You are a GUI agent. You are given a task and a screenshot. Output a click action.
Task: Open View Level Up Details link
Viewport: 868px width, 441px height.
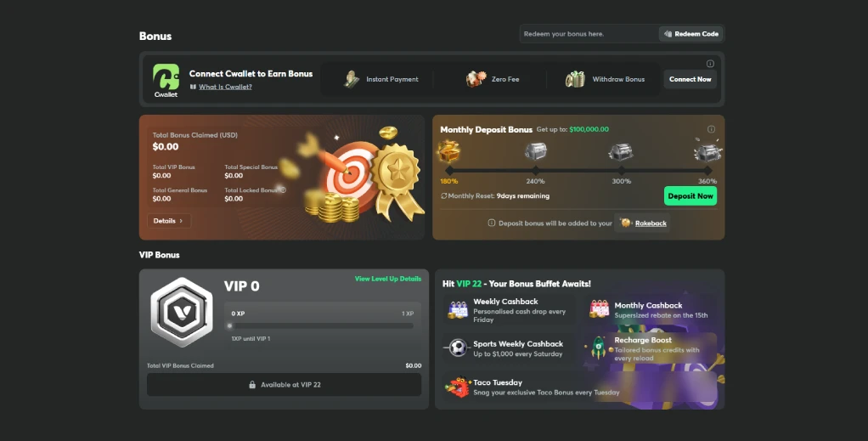388,279
